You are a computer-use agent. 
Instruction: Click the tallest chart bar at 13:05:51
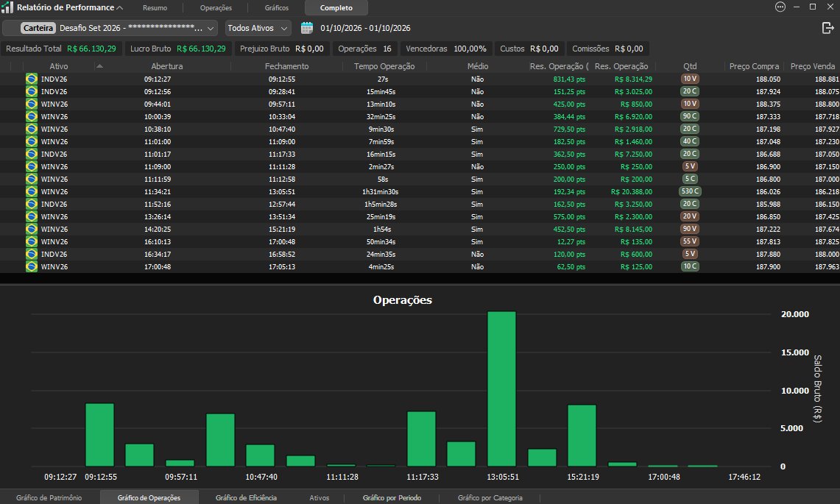click(x=502, y=388)
